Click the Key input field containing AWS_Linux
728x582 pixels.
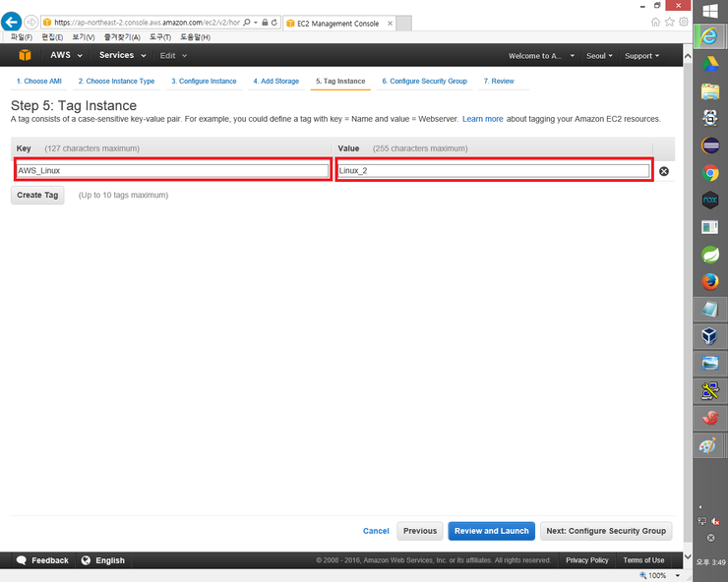(x=172, y=171)
